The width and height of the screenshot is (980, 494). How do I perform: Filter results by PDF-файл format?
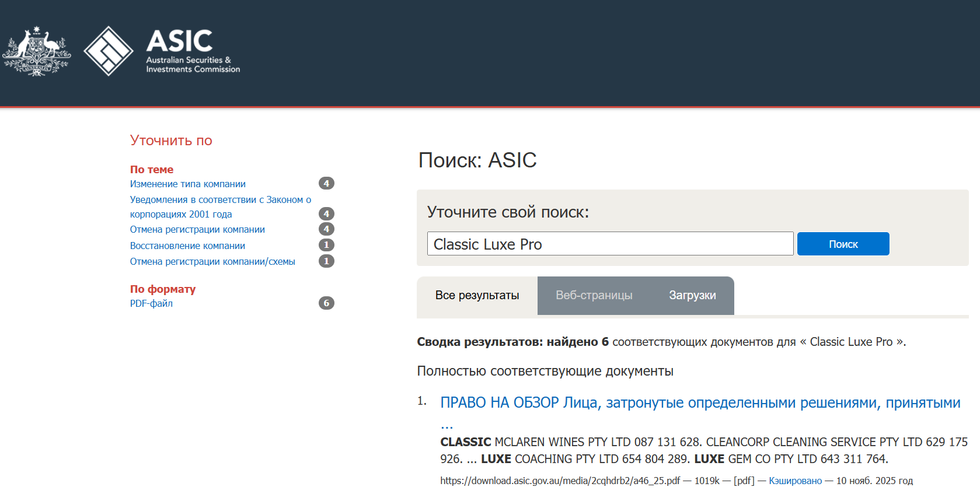click(151, 303)
